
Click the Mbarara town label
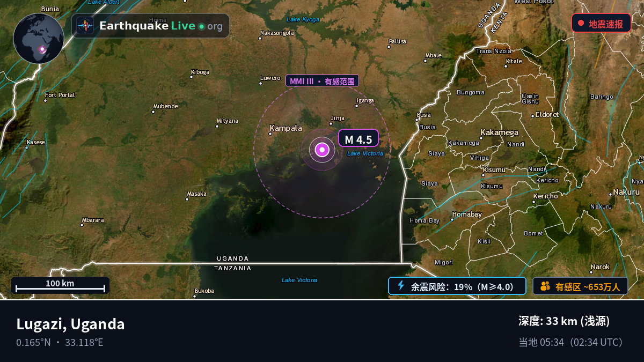coord(93,220)
